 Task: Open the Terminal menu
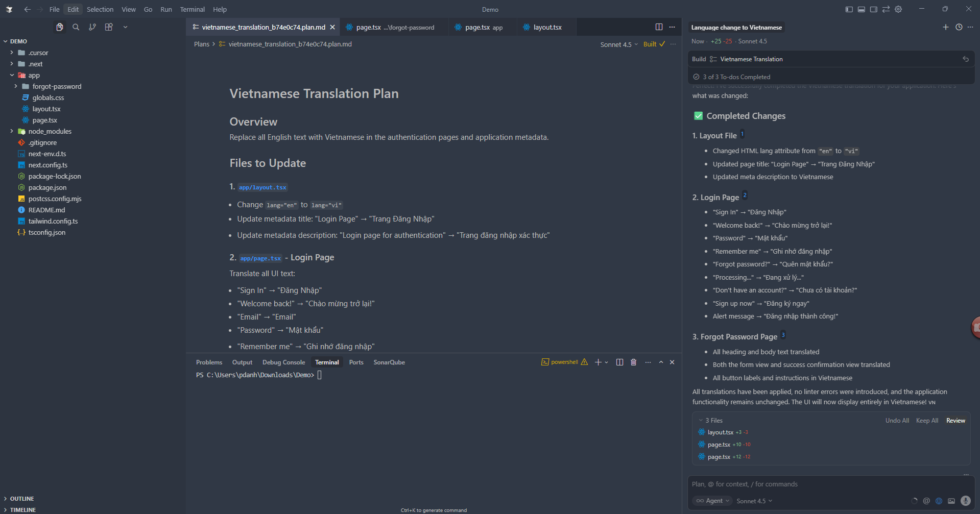[192, 9]
